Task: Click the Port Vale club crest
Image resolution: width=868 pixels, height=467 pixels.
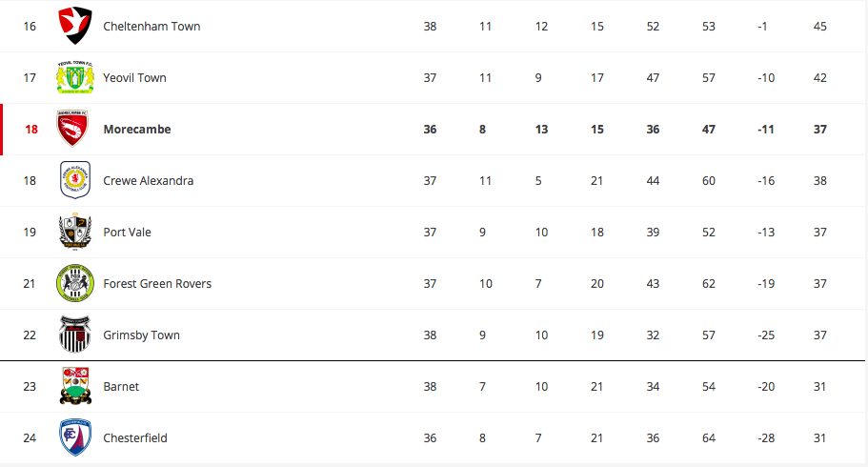Action: [x=74, y=232]
